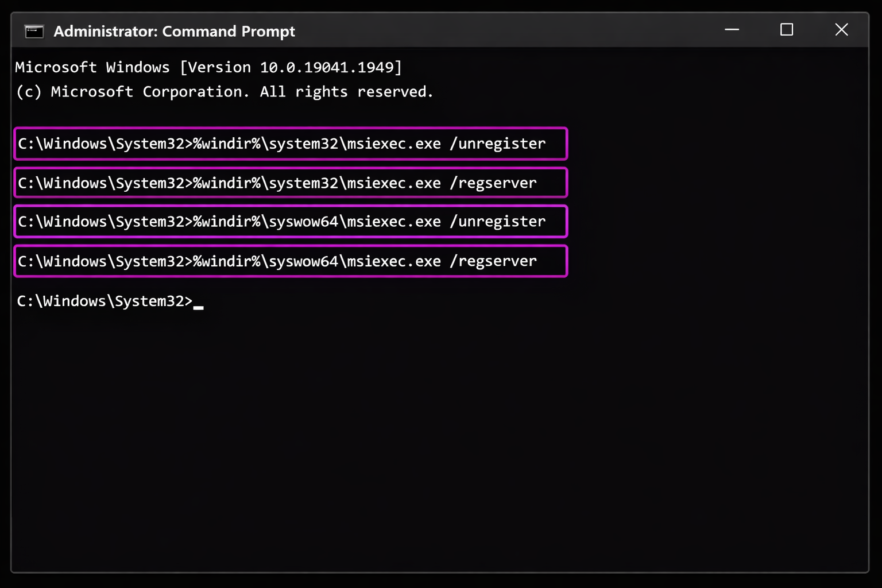The width and height of the screenshot is (882, 588).
Task: Click the system32 msiexec.exe /unregister command line
Action: (291, 144)
